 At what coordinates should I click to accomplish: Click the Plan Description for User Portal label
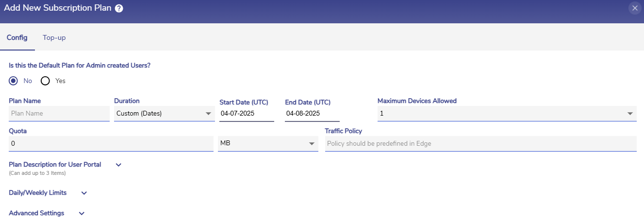[x=55, y=165]
